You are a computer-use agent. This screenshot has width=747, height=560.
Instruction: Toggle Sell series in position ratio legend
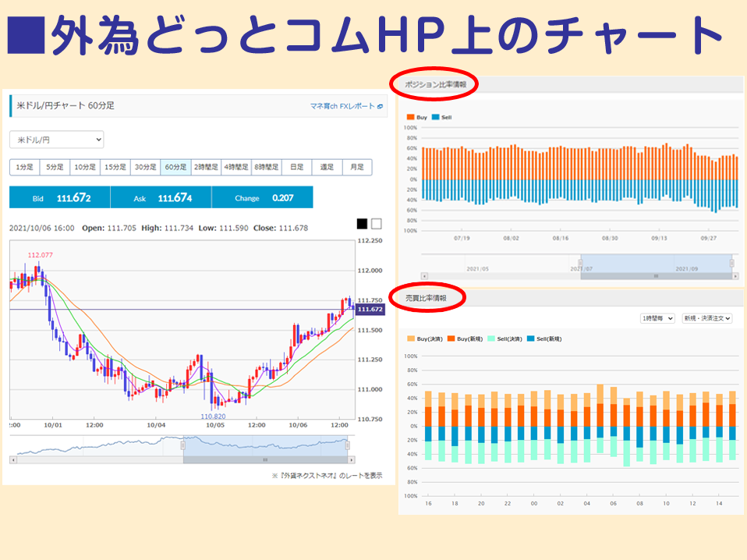[441, 117]
